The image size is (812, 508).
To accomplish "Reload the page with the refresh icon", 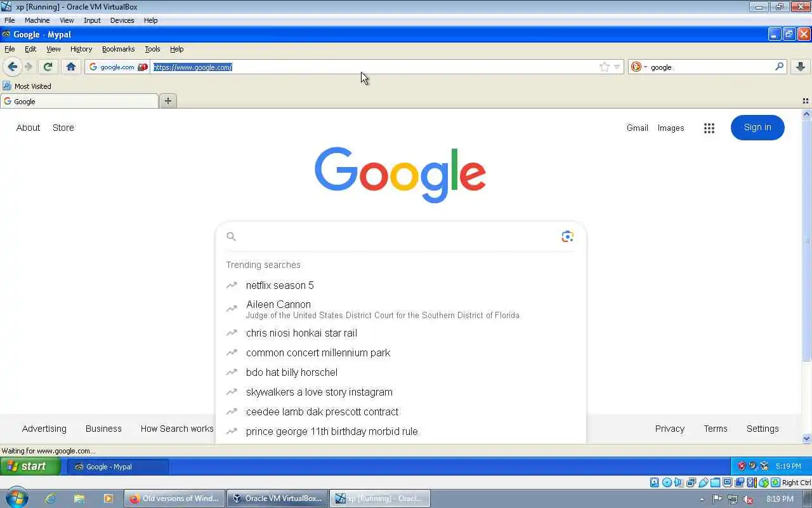I will click(x=48, y=67).
